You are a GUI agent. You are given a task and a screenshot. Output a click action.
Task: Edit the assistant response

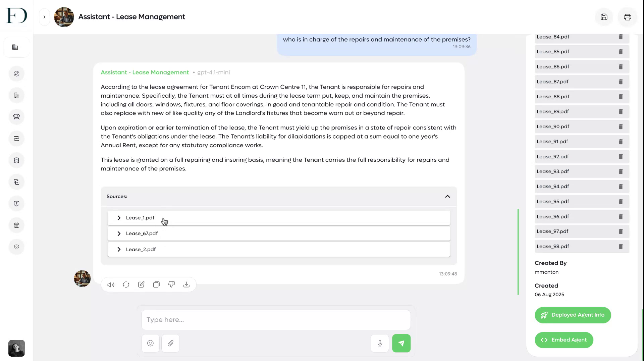(x=141, y=285)
